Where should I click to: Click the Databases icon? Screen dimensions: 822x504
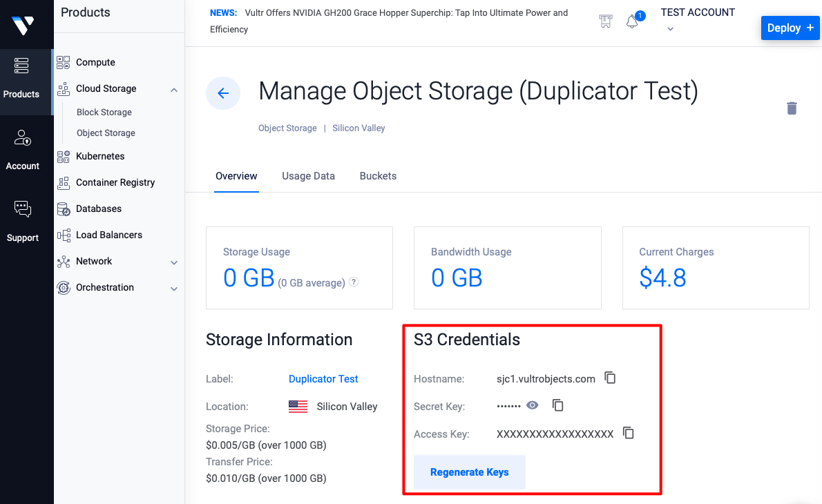coord(64,209)
